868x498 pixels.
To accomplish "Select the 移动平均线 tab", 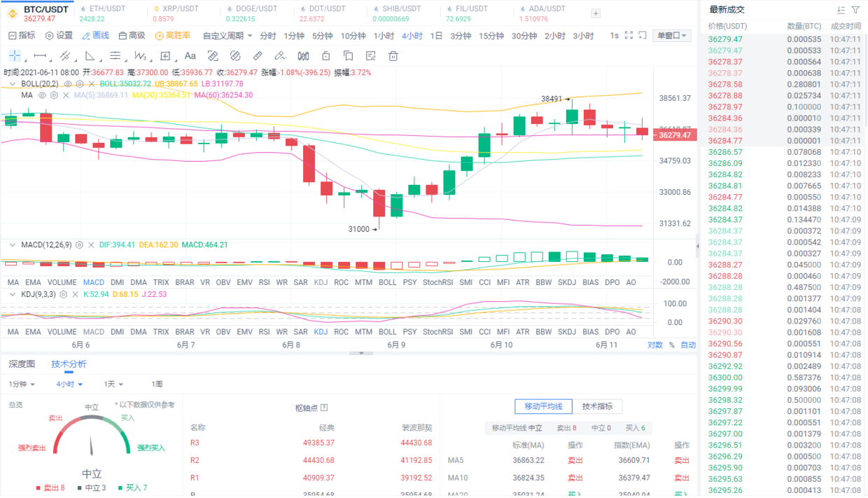I will coord(543,406).
